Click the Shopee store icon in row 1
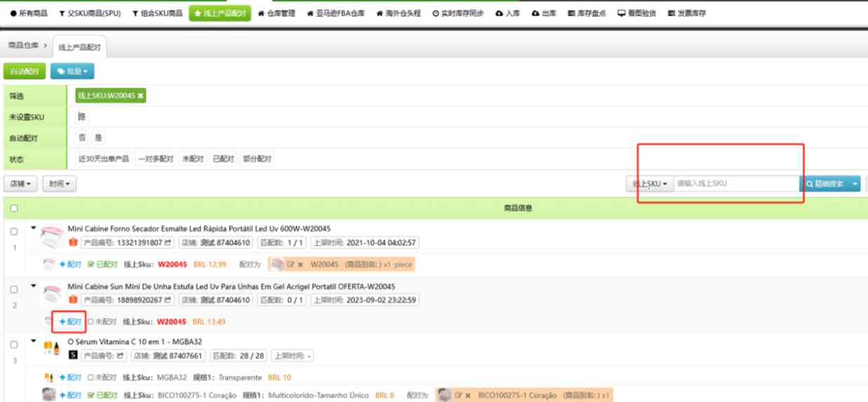868x402 pixels. pyautogui.click(x=73, y=243)
